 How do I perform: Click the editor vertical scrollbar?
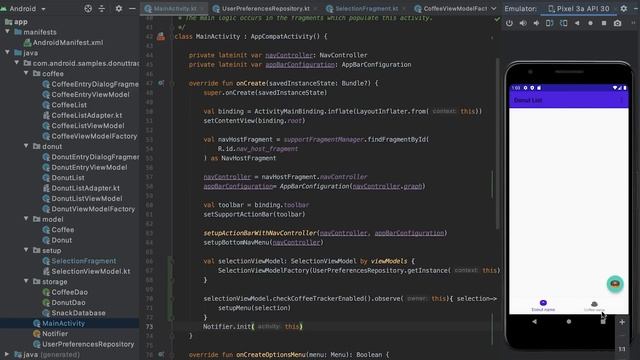(x=497, y=143)
